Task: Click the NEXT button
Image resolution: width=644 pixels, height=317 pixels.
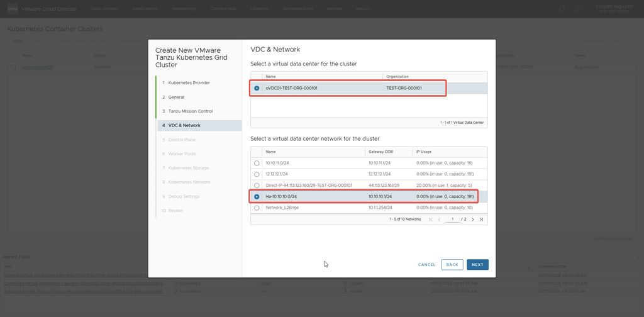Action: point(477,265)
